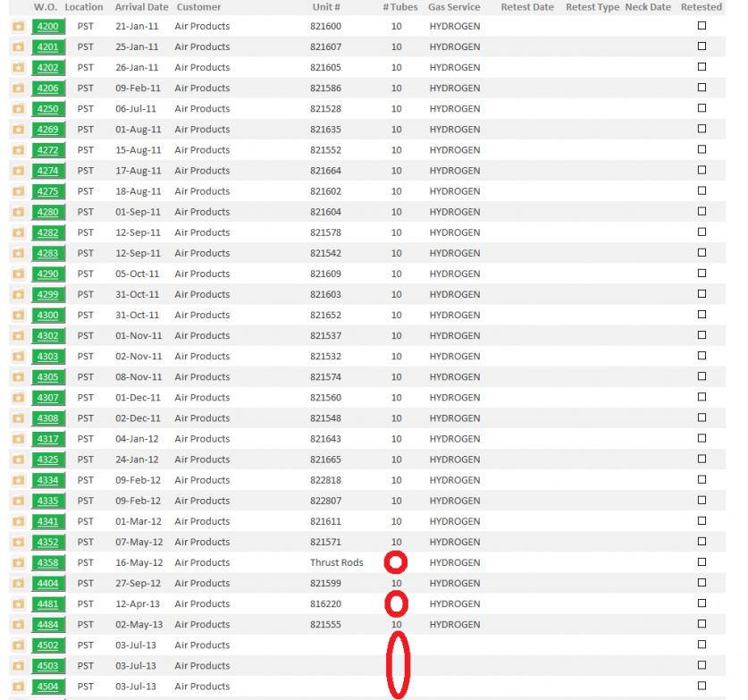The width and height of the screenshot is (748, 700).
Task: Open work order 4334 link
Action: tap(48, 480)
